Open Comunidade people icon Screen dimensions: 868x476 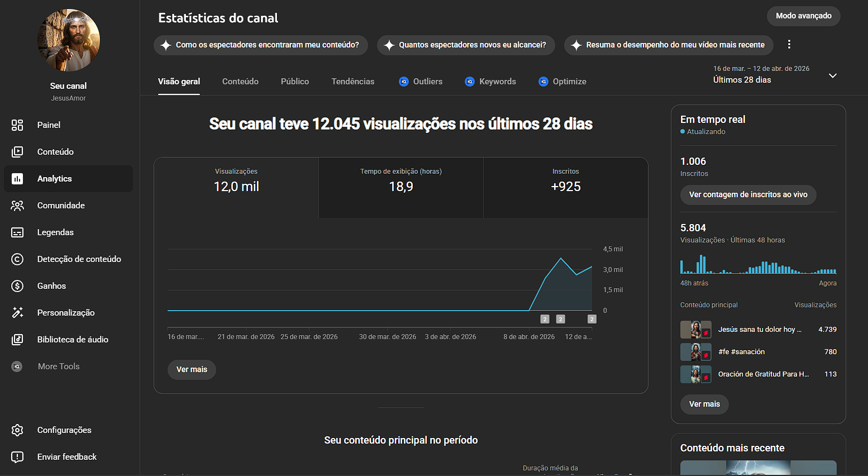click(17, 206)
